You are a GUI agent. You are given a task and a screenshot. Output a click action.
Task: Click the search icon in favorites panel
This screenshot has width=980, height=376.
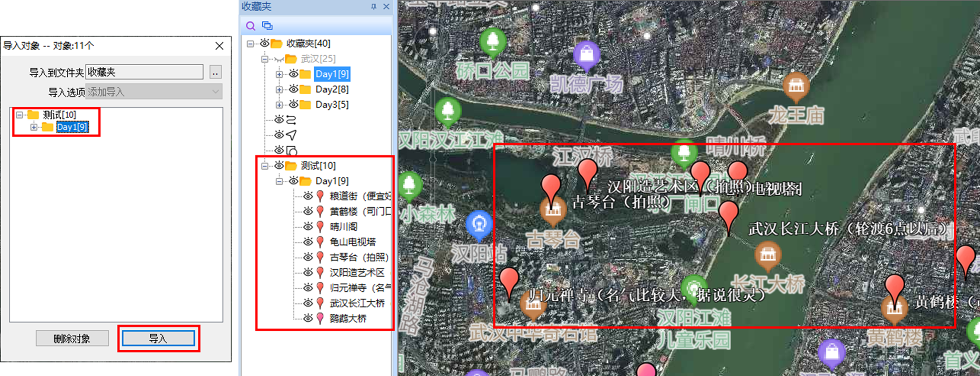(251, 26)
